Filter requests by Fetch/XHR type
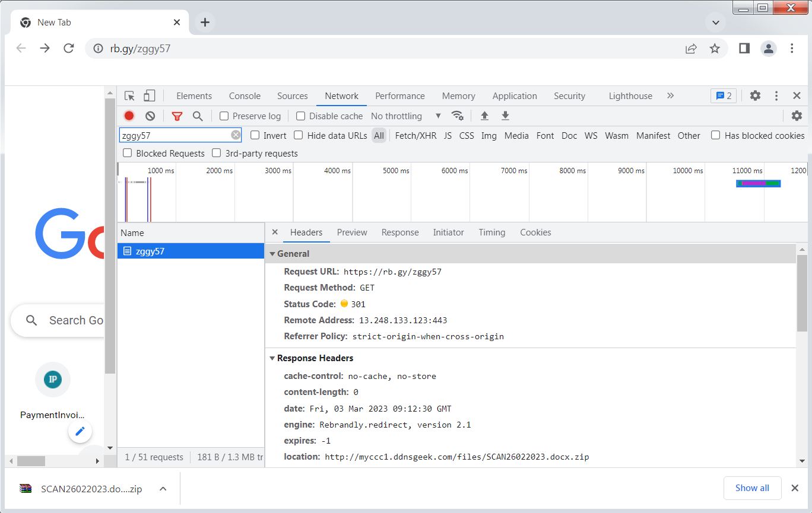Image resolution: width=812 pixels, height=513 pixels. [x=415, y=136]
